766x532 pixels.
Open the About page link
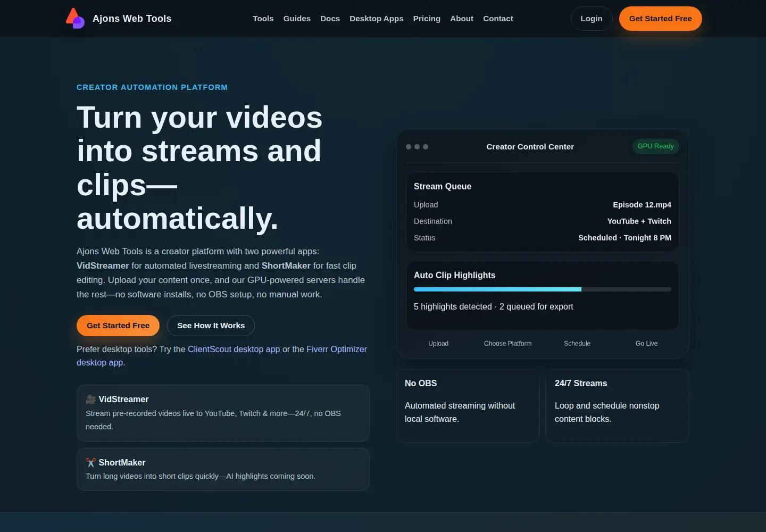pos(462,19)
